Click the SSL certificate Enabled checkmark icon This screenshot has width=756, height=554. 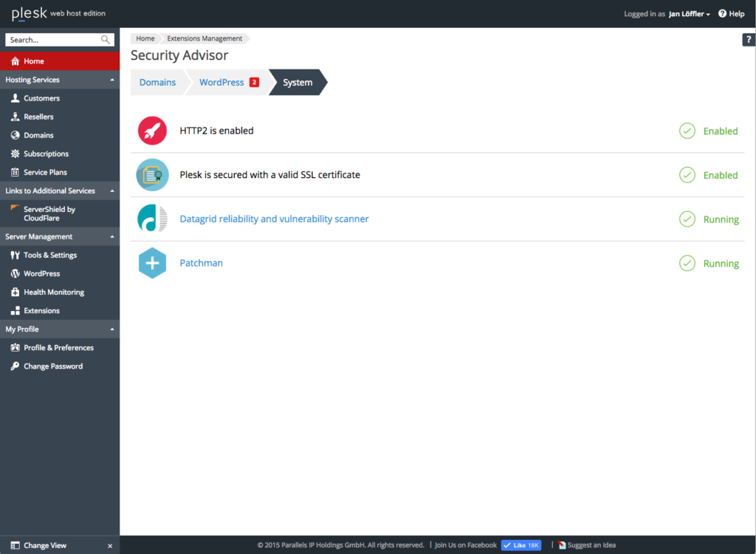(x=687, y=174)
